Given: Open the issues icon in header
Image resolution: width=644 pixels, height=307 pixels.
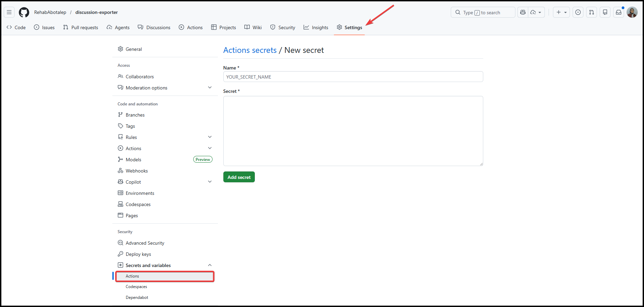Looking at the screenshot, I should (578, 13).
